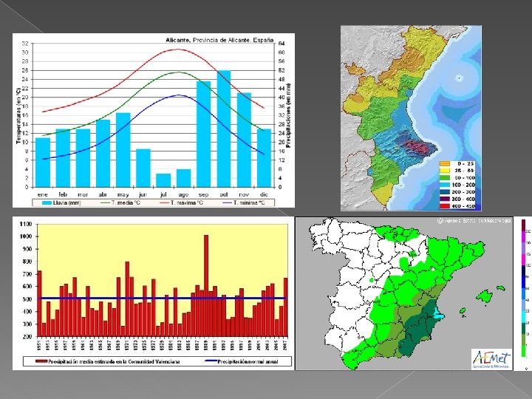Click 'Precipitación media estimada en la Comunidad Valenciana' legend

[108, 361]
